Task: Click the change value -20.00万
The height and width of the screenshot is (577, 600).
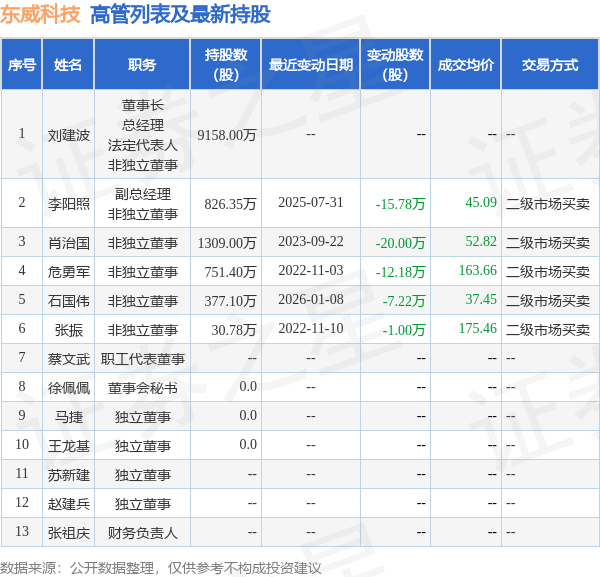Action: tap(400, 243)
